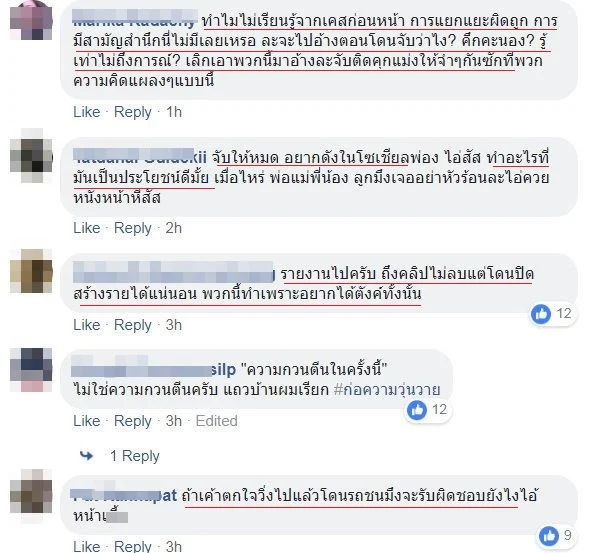Open commenter name ending in silp
The width and height of the screenshot is (607, 553).
[x=153, y=370]
